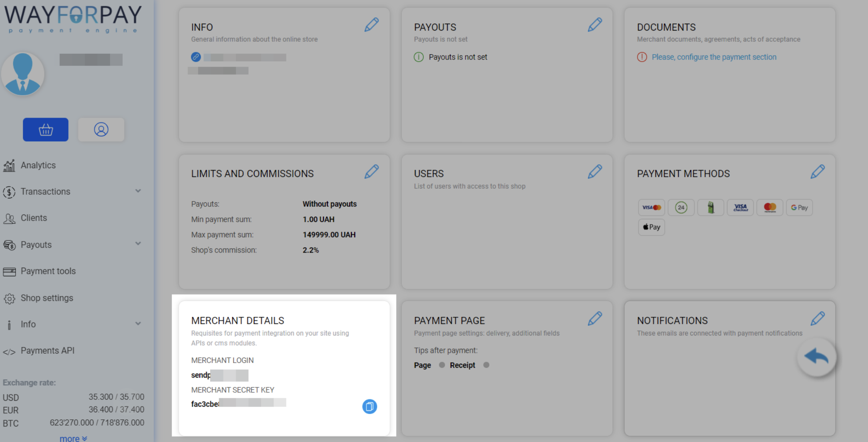Open Payments API page
The width and height of the screenshot is (868, 442).
47,351
